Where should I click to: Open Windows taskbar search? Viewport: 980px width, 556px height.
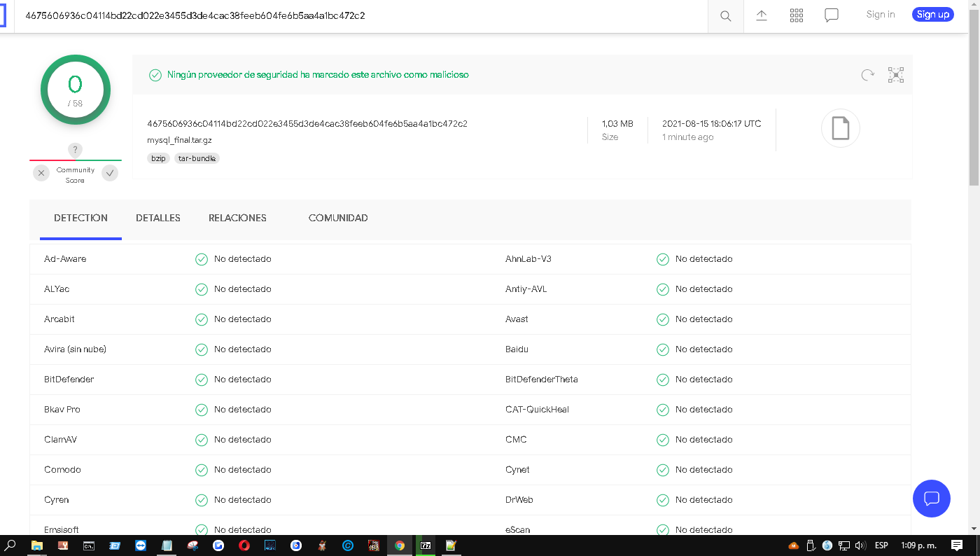pyautogui.click(x=11, y=545)
